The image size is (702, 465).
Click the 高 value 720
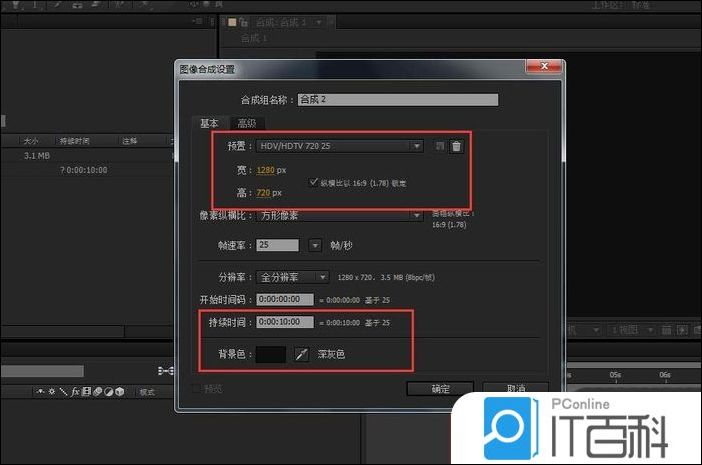tap(263, 193)
